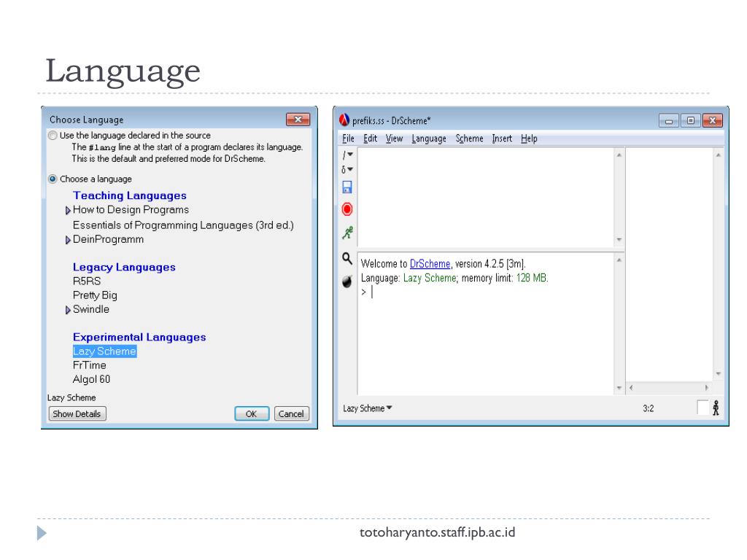This screenshot has height=560, width=747.
Task: Click the Show Details button
Action: [77, 414]
